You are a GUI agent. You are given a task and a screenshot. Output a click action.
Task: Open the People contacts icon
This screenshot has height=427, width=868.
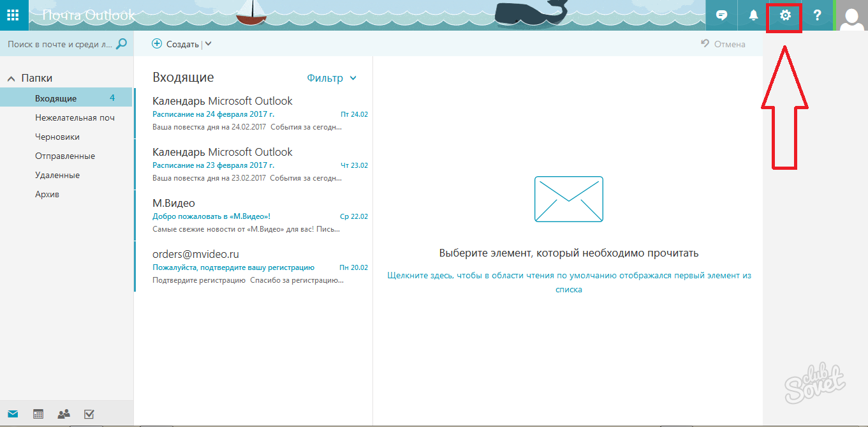(64, 414)
